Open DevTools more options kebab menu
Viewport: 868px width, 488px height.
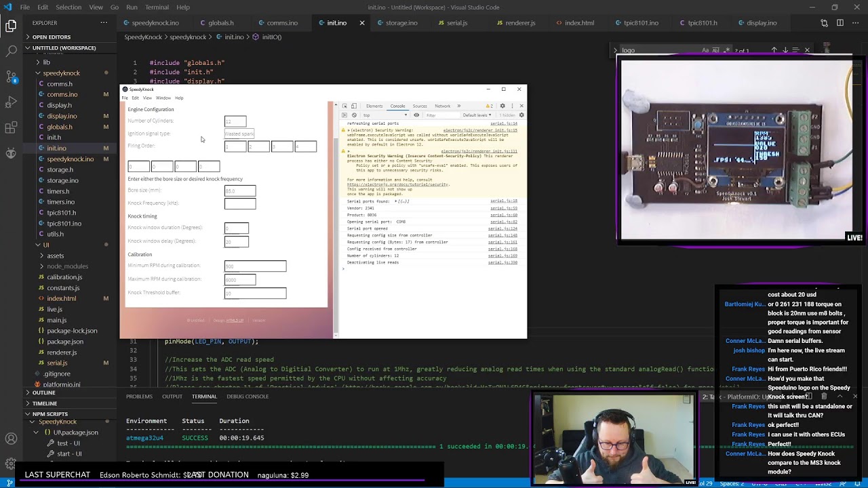[x=512, y=106]
